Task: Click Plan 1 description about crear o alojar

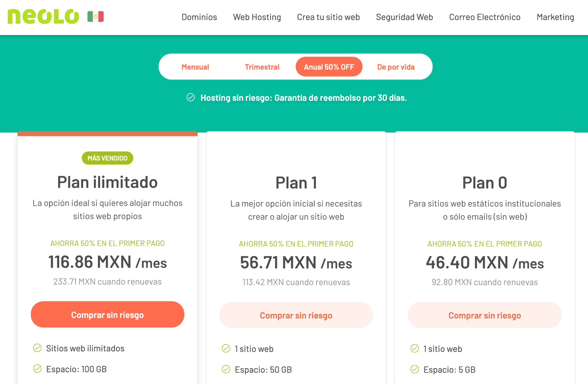Action: (296, 210)
